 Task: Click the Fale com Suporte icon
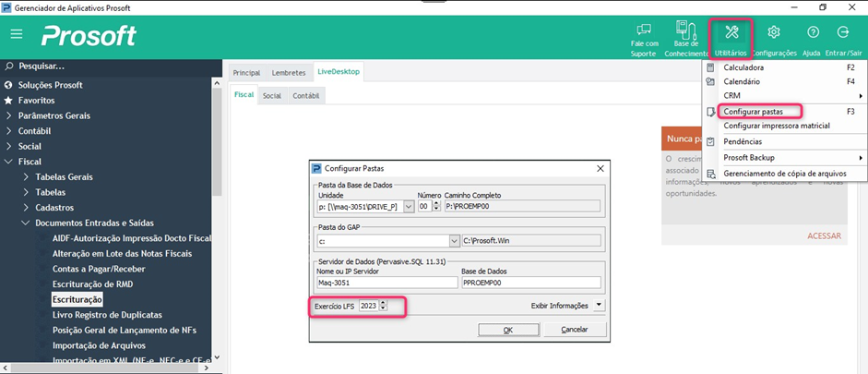click(644, 30)
